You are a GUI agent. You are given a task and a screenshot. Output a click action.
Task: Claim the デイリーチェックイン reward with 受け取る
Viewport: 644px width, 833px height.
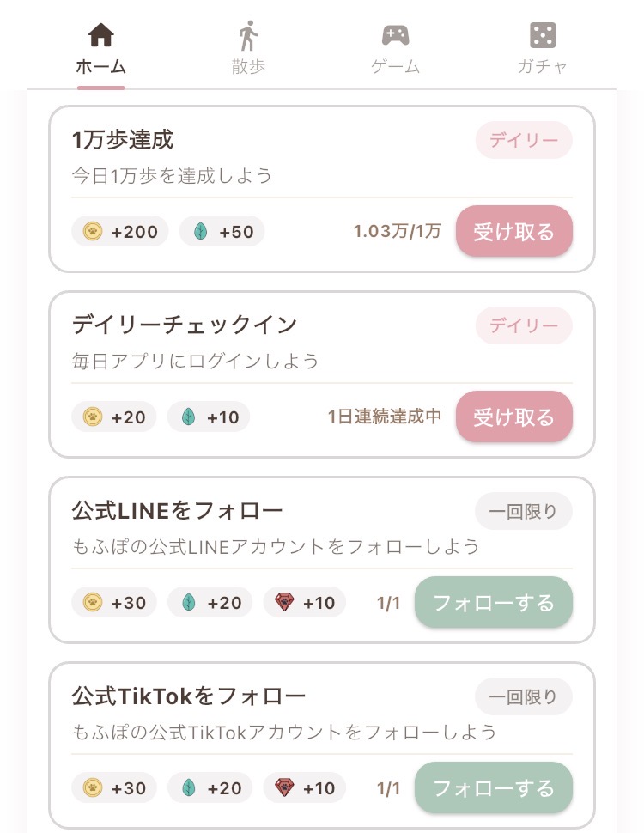coord(513,417)
